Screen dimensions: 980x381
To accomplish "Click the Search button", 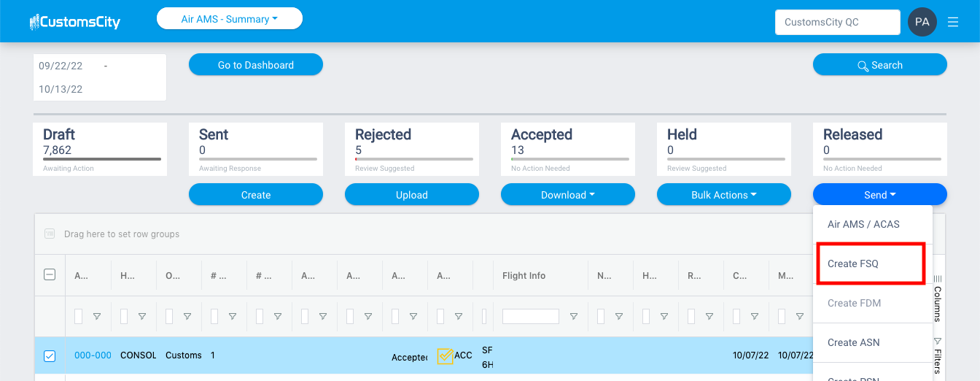I will (880, 65).
